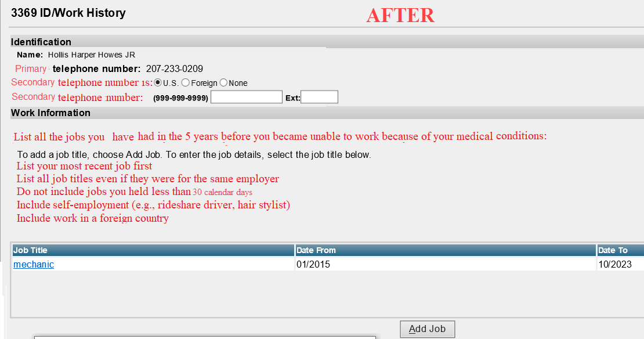Click the 3369 ID/Work History page title
Image resolution: width=644 pixels, height=339 pixels.
coord(68,13)
